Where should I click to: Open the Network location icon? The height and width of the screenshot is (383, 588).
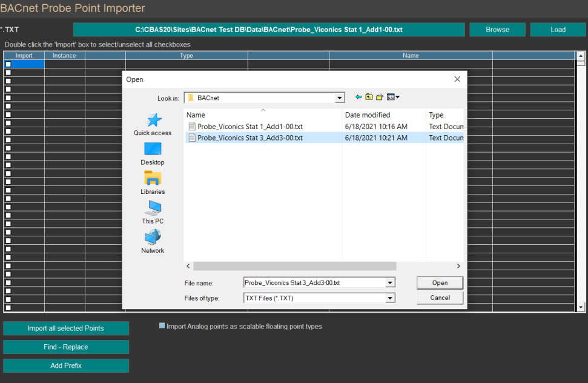point(153,237)
